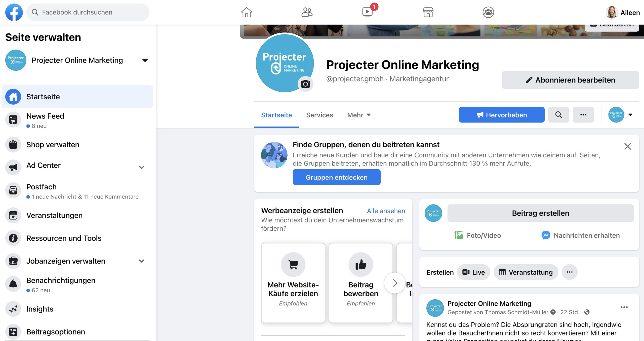
Task: Click the Gruppen entdecken button
Action: pos(337,177)
